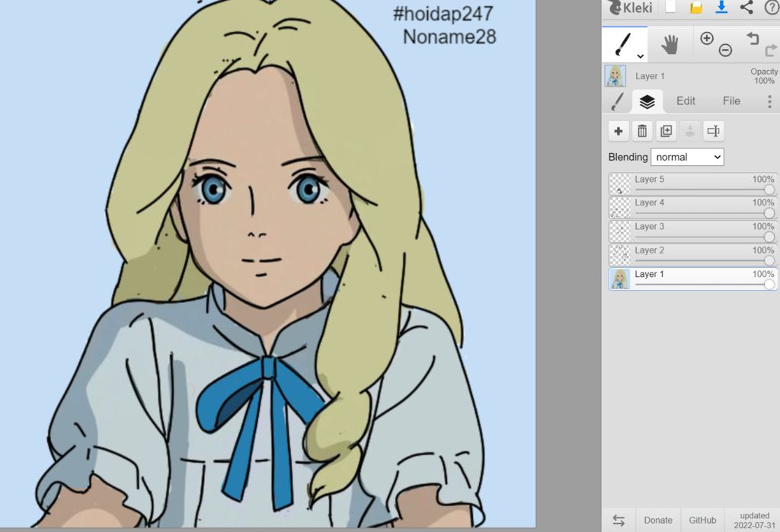Click the Layer 4 checkered thumbnail

(x=620, y=207)
